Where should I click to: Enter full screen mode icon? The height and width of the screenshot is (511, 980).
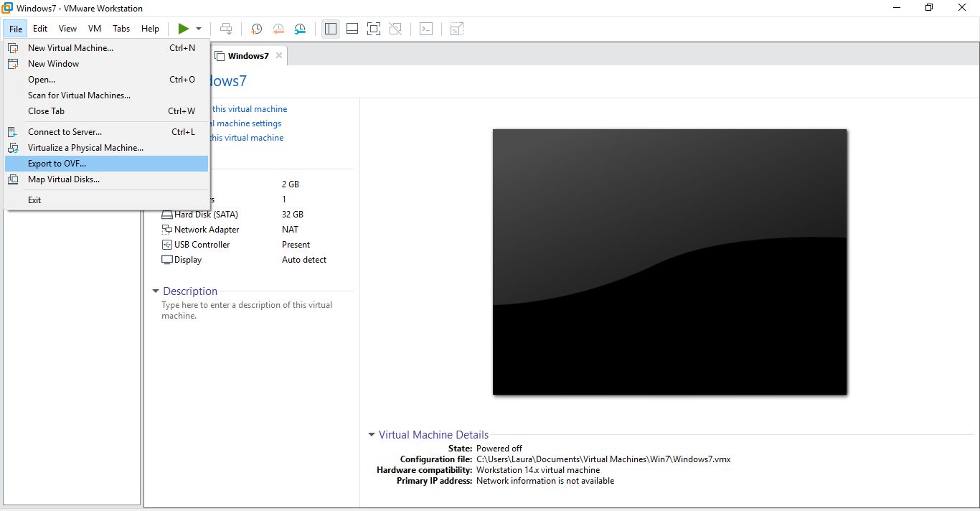(373, 29)
